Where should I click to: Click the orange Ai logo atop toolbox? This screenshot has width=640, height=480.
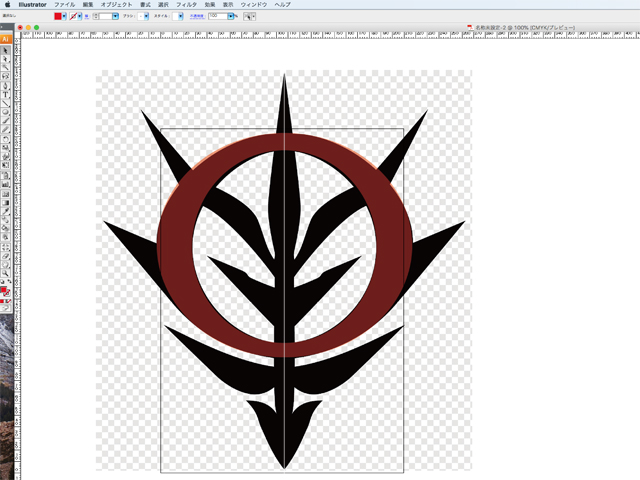tap(5, 39)
